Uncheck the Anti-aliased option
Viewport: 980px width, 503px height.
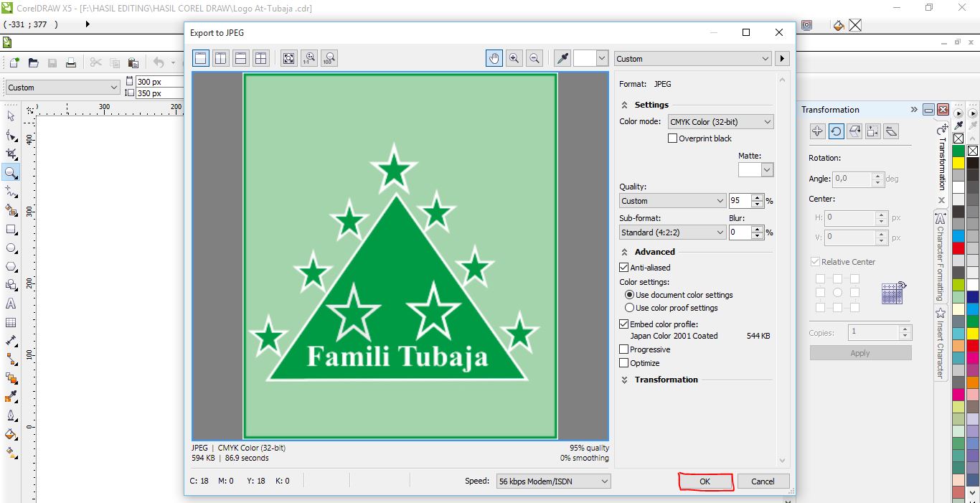pyautogui.click(x=623, y=267)
